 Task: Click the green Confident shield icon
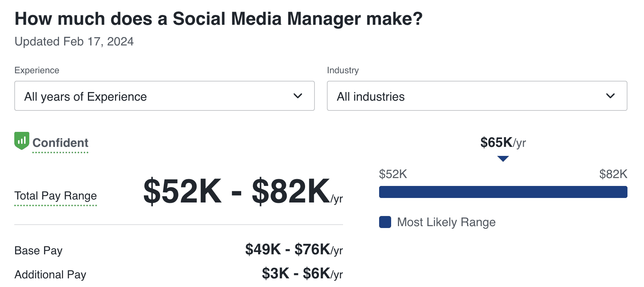[22, 140]
